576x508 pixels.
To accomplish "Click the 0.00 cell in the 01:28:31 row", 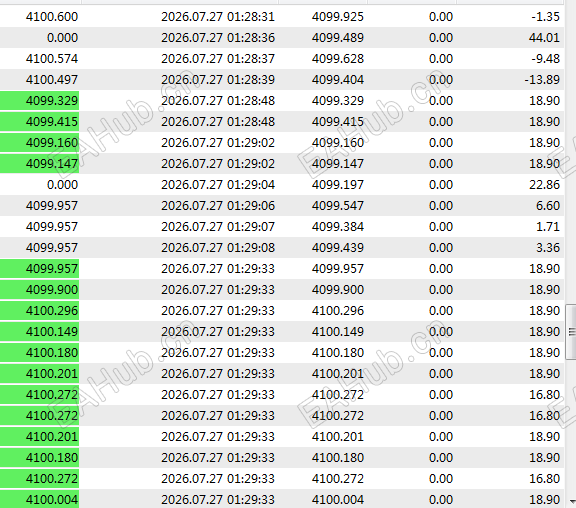I will (441, 17).
